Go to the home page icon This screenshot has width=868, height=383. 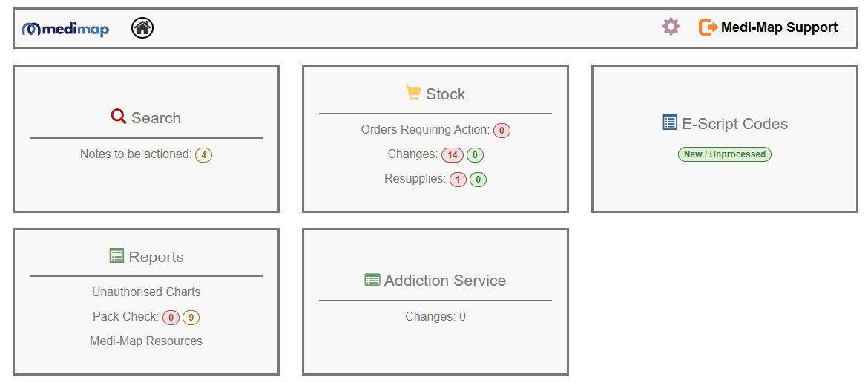coord(142,28)
